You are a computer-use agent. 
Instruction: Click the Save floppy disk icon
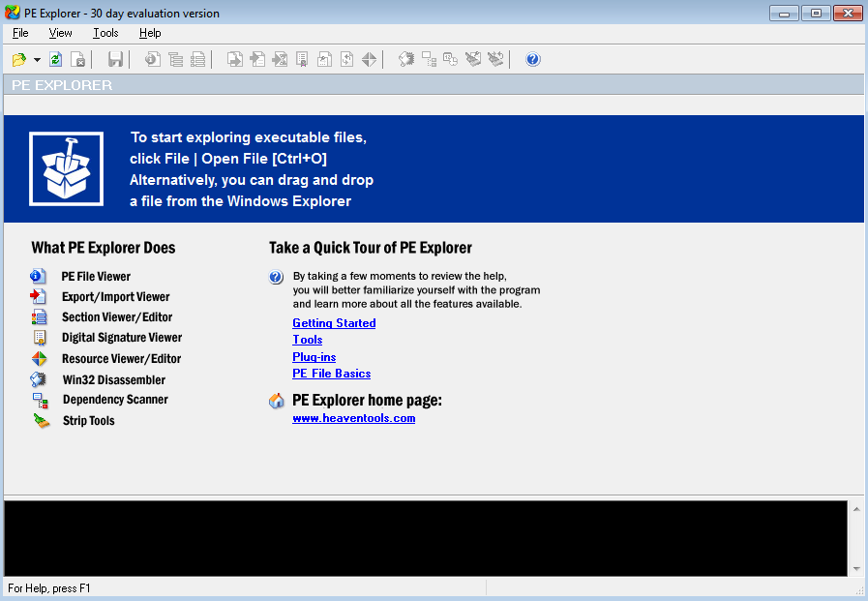pyautogui.click(x=115, y=60)
